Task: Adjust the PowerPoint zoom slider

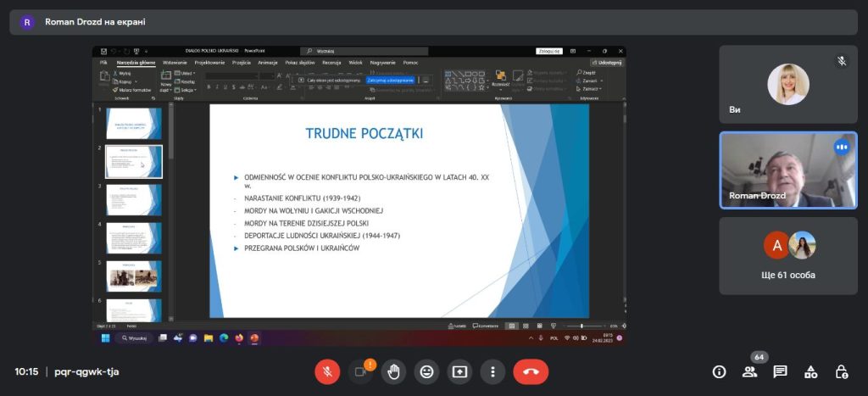Action: point(581,326)
